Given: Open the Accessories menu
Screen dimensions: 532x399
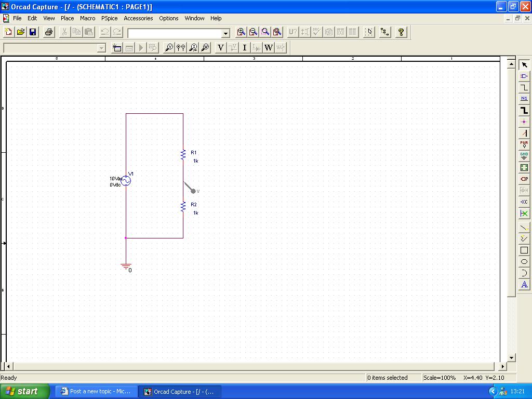Looking at the screenshot, I should point(138,18).
